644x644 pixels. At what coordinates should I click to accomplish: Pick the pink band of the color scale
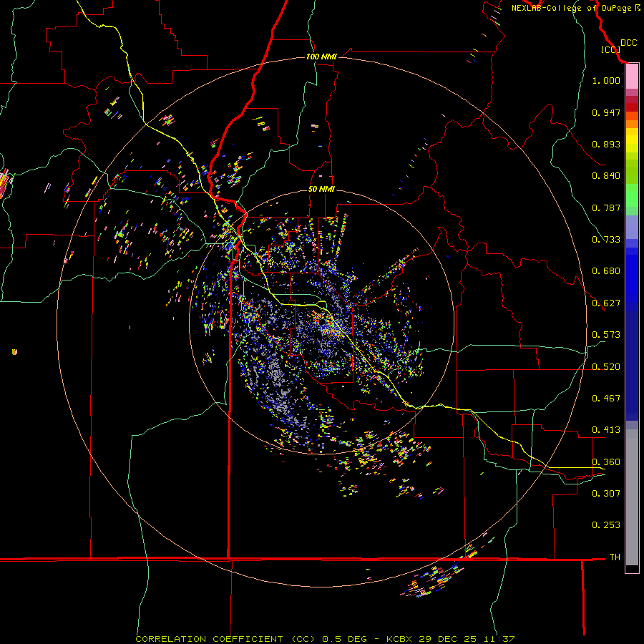click(632, 77)
